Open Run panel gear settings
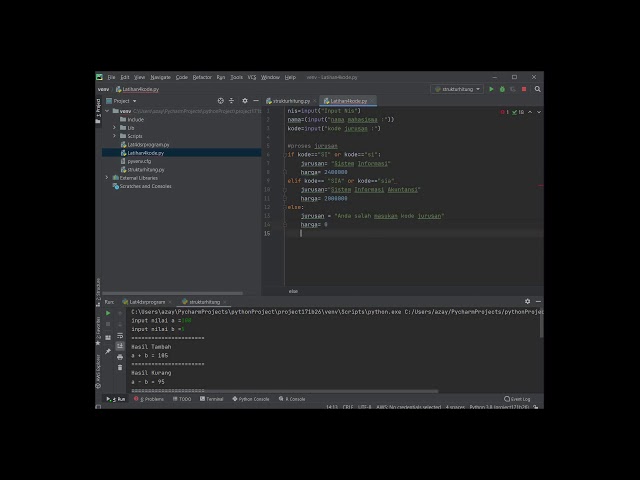 pos(527,301)
